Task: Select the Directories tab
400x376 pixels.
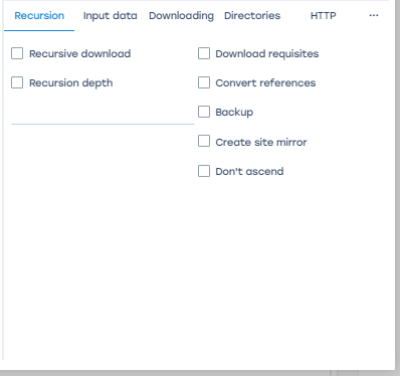Action: coord(252,16)
